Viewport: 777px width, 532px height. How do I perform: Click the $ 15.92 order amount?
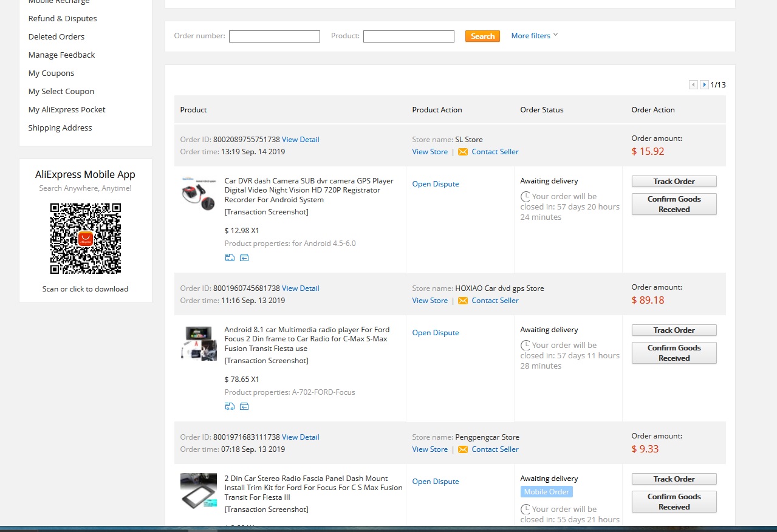pos(648,151)
